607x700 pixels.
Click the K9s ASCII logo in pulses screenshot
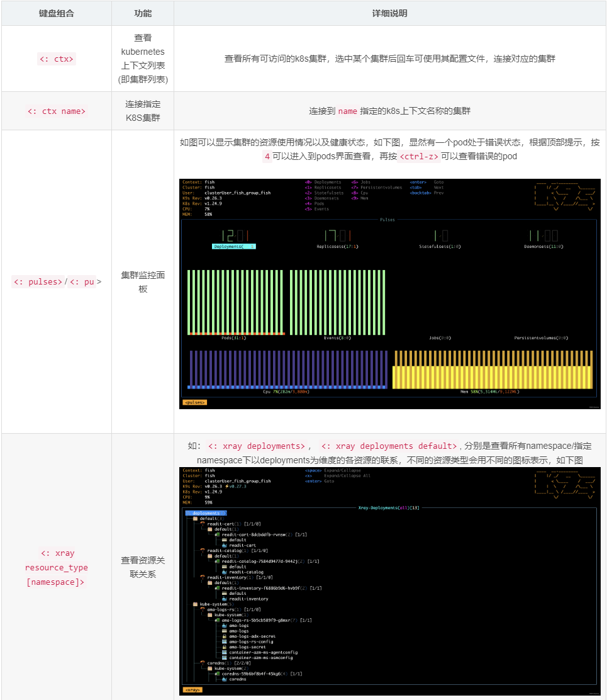tap(565, 196)
